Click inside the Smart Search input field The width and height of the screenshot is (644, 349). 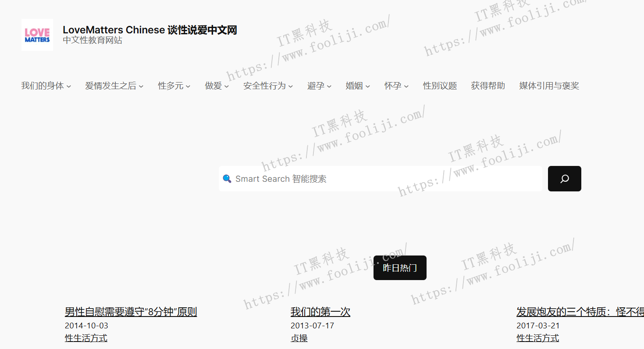coord(351,179)
